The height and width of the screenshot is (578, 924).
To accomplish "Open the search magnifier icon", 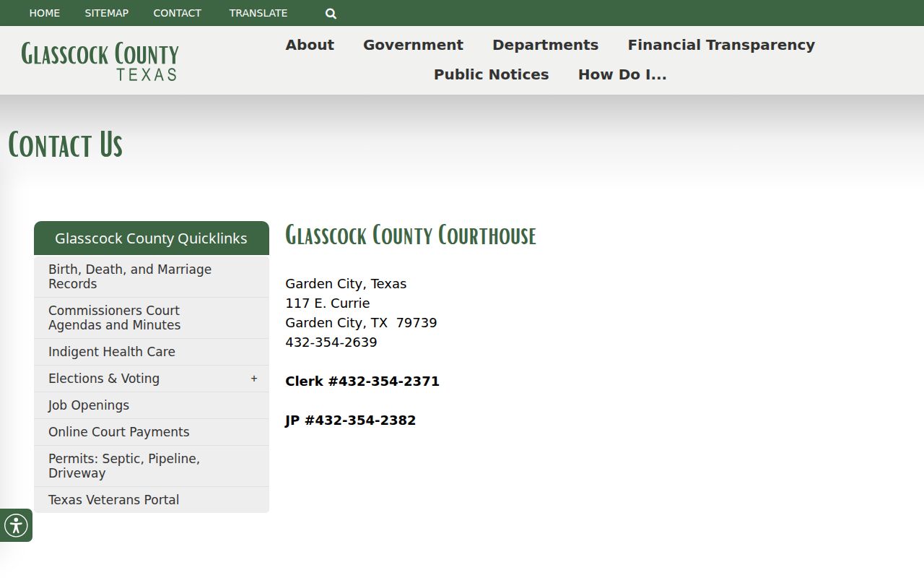I will (x=331, y=13).
